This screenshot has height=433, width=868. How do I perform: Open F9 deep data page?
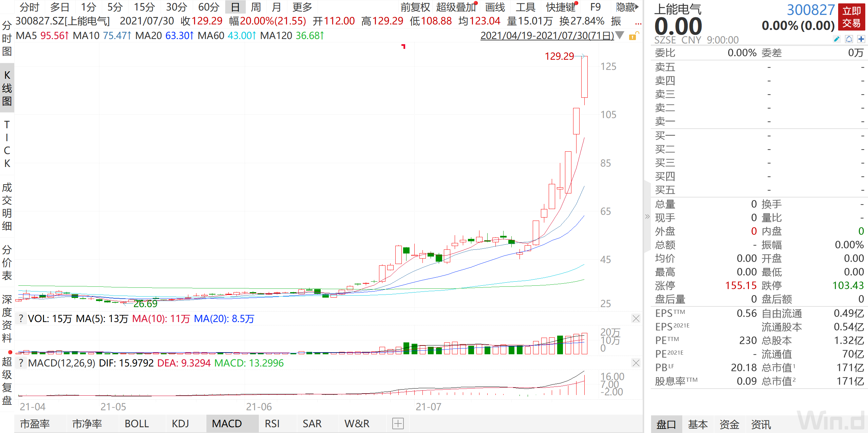point(596,7)
